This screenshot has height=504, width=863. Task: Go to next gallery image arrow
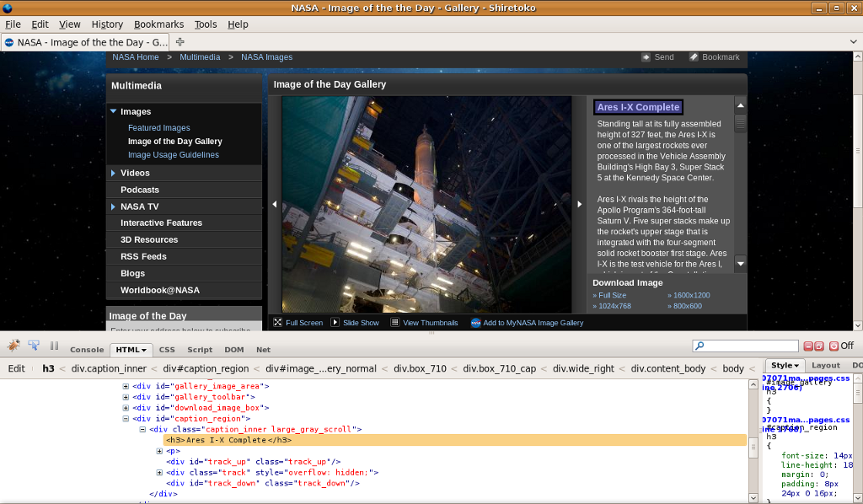(x=579, y=204)
